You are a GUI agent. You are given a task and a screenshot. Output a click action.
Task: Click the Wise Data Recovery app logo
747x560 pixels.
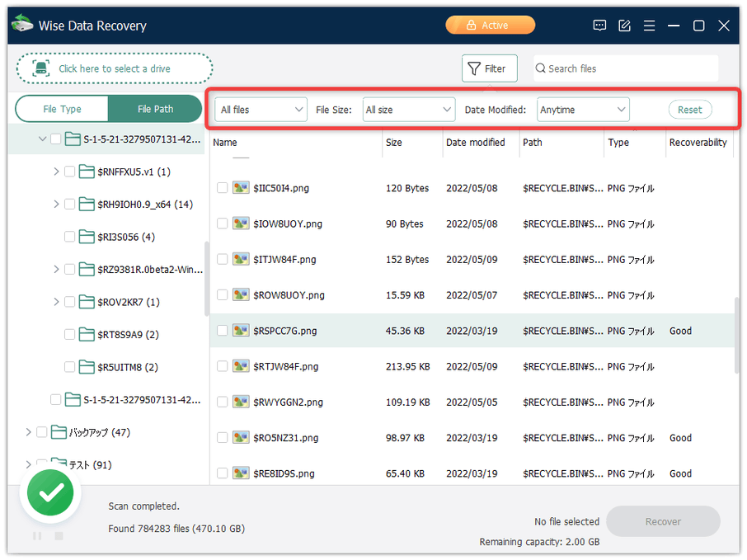22,24
